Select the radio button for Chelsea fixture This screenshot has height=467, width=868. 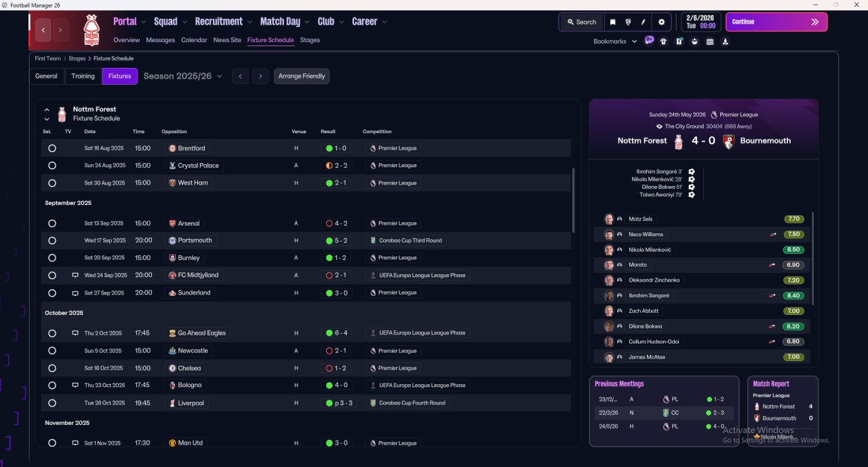point(52,368)
